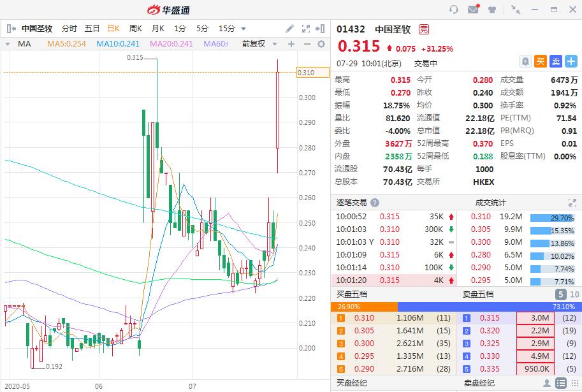The image size is (582, 392).
Task: Collapse the left panel next to 中国圣牧
Action: click(11, 29)
